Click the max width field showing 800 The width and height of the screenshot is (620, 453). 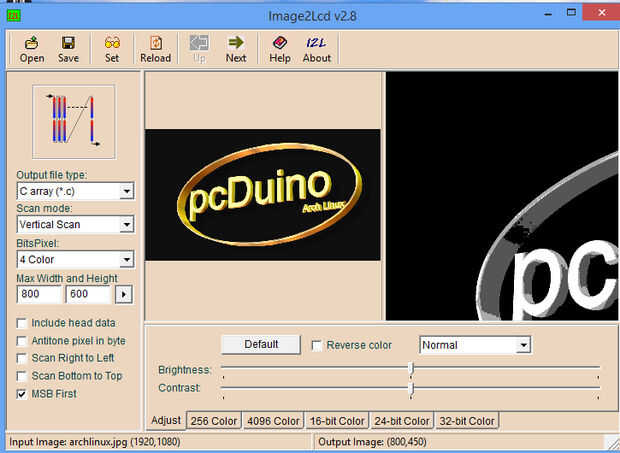coord(39,294)
